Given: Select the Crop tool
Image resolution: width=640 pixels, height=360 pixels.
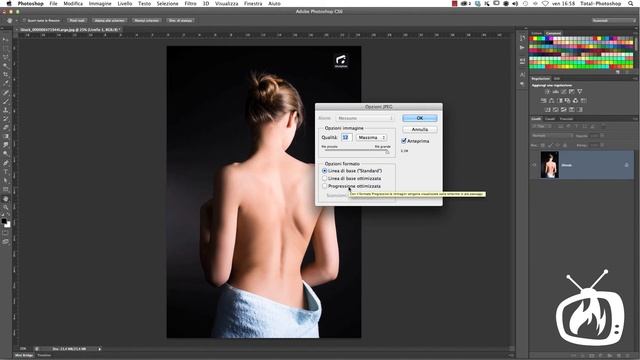Looking at the screenshot, I should click(6, 74).
